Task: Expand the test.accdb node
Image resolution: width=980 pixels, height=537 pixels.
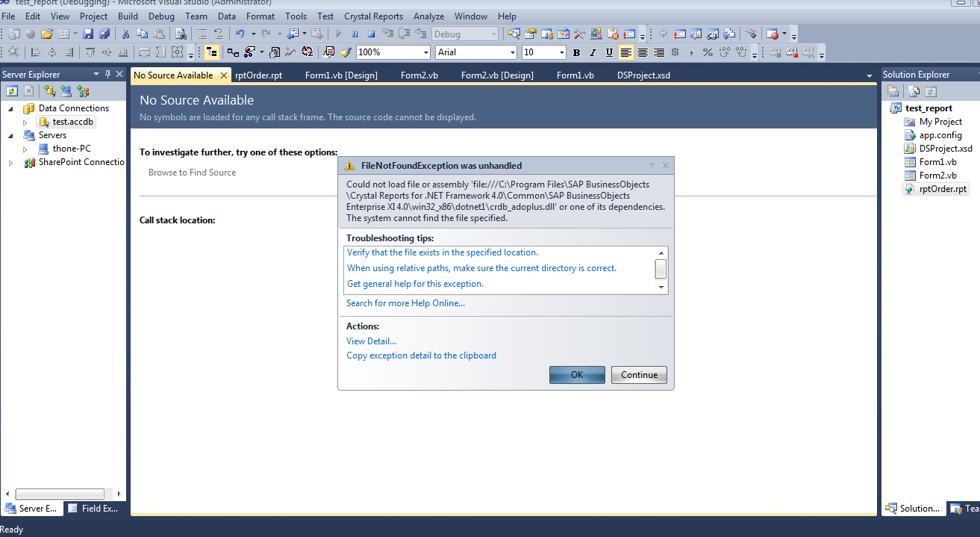Action: (x=25, y=122)
